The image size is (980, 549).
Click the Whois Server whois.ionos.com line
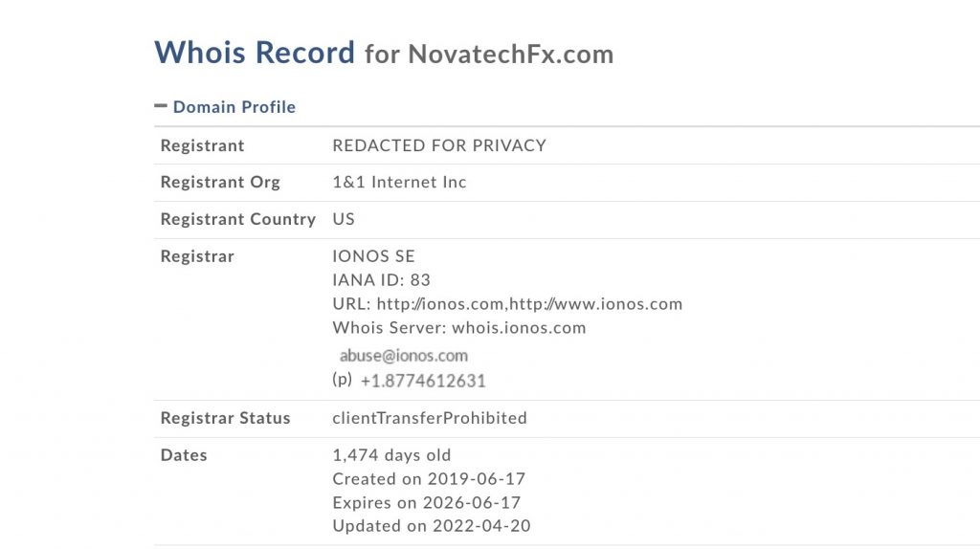[x=458, y=328]
